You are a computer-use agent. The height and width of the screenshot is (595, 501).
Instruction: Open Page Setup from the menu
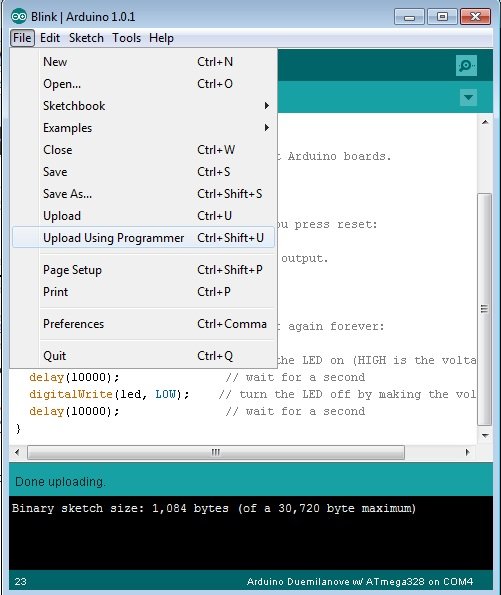[143, 270]
